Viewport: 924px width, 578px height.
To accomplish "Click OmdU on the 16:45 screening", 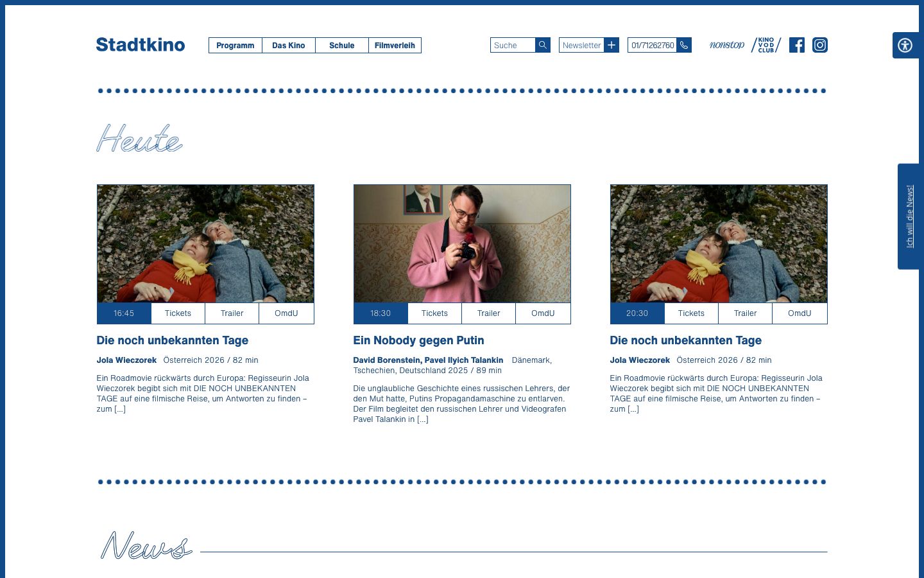I will click(x=286, y=313).
